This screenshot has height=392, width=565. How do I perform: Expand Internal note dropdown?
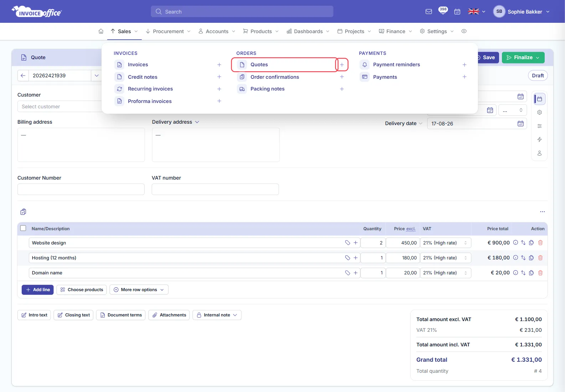tap(217, 315)
